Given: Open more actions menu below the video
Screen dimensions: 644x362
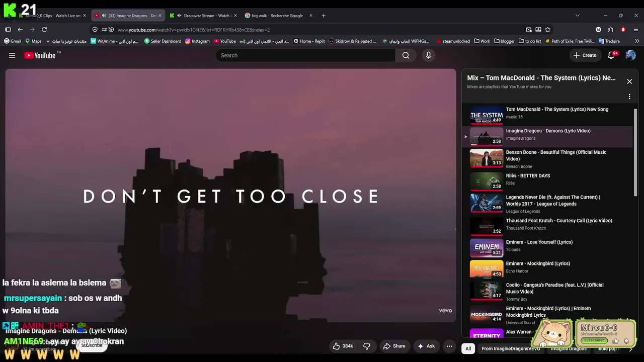Looking at the screenshot, I should pyautogui.click(x=449, y=346).
